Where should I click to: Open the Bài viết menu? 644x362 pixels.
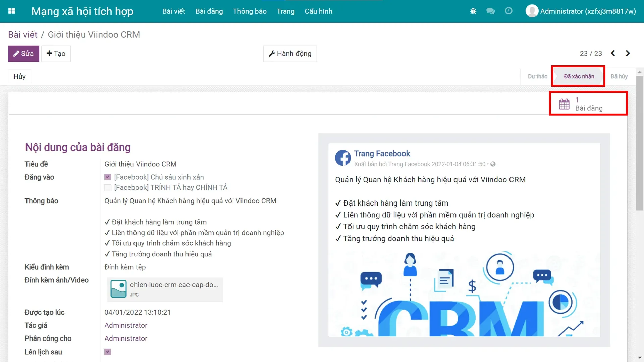click(174, 11)
